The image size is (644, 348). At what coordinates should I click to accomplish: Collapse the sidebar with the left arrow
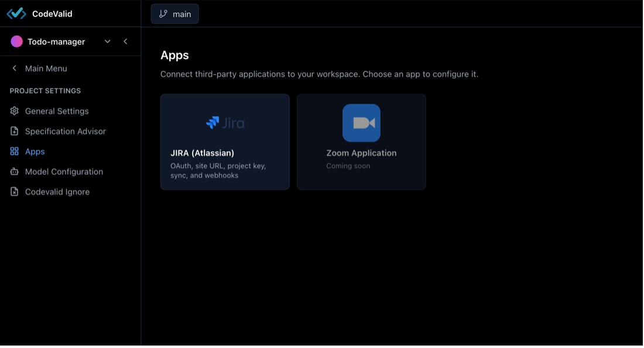(125, 42)
